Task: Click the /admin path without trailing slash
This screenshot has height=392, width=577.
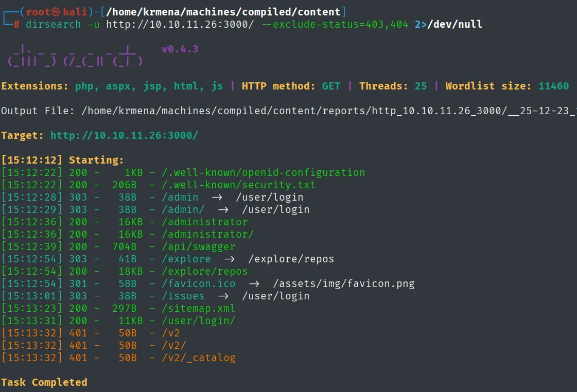Action: coord(180,197)
